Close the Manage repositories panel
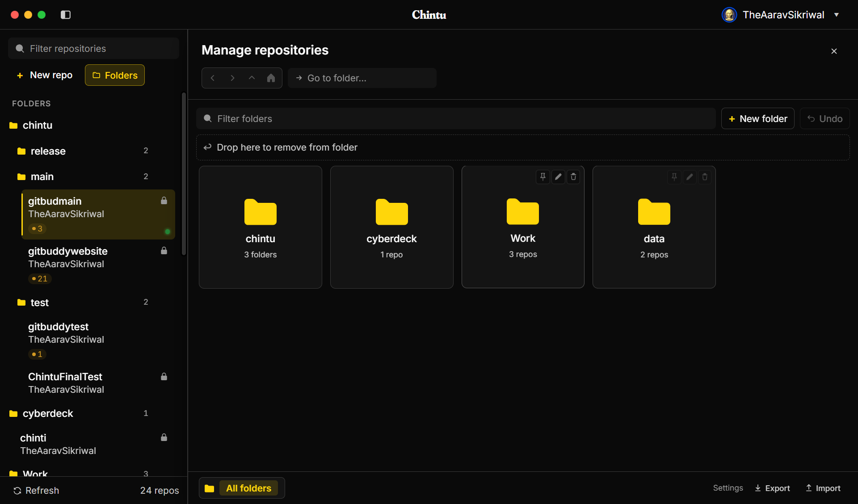 [x=834, y=51]
